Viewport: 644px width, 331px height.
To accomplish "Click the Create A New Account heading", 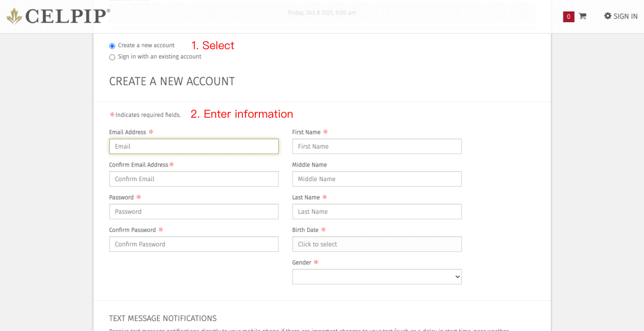I will [172, 81].
